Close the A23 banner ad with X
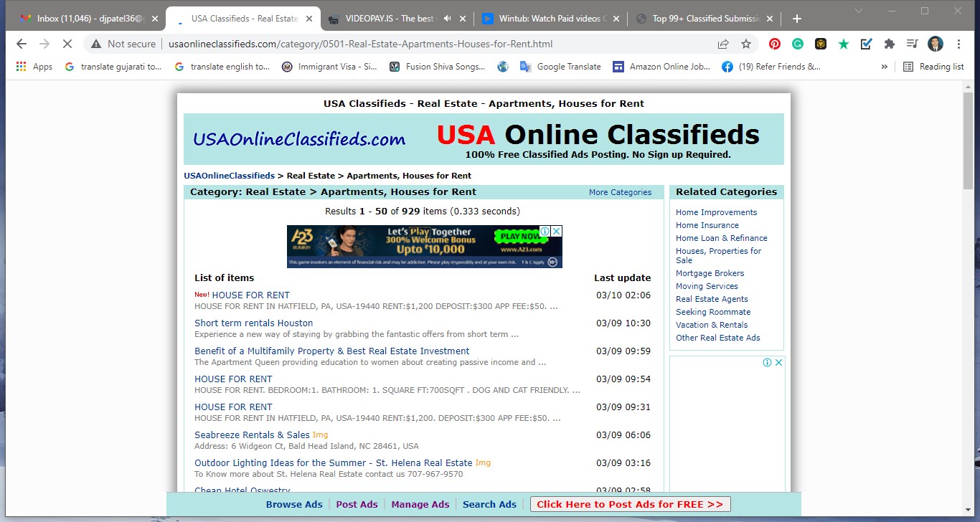 point(557,231)
